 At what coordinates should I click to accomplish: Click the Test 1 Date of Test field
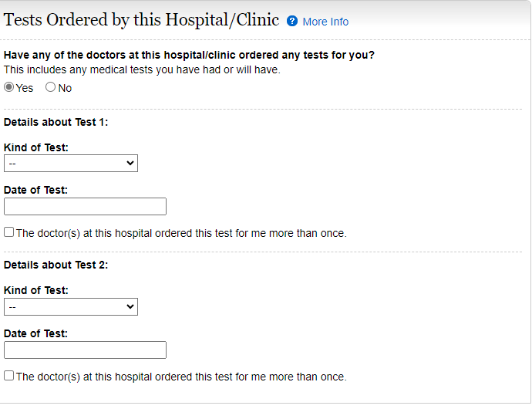coord(85,207)
